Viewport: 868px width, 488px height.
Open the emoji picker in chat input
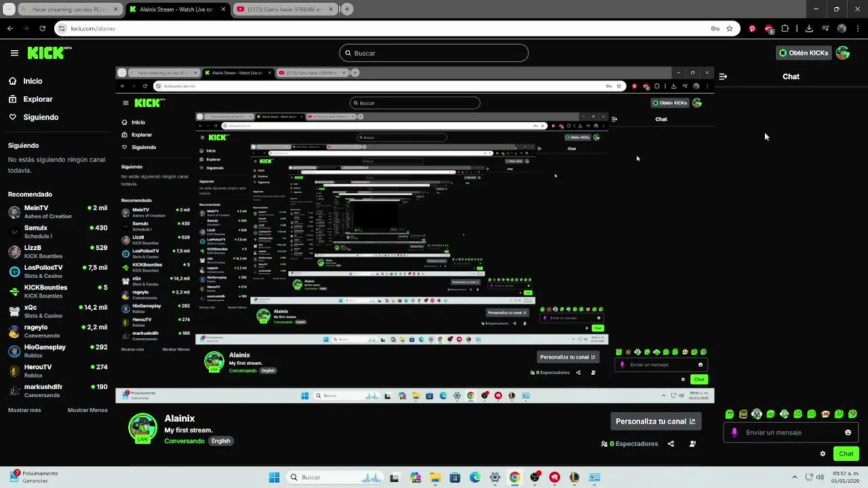[x=848, y=432]
